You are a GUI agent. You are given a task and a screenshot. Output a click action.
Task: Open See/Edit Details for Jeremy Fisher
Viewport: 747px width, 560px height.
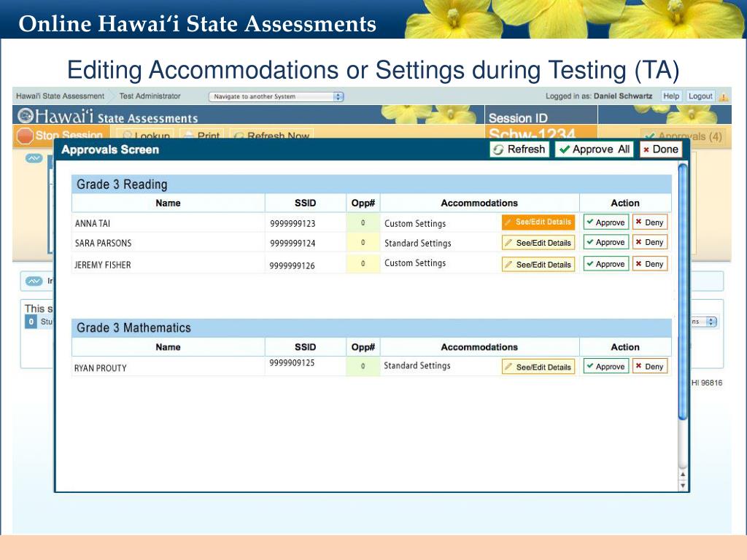(538, 264)
